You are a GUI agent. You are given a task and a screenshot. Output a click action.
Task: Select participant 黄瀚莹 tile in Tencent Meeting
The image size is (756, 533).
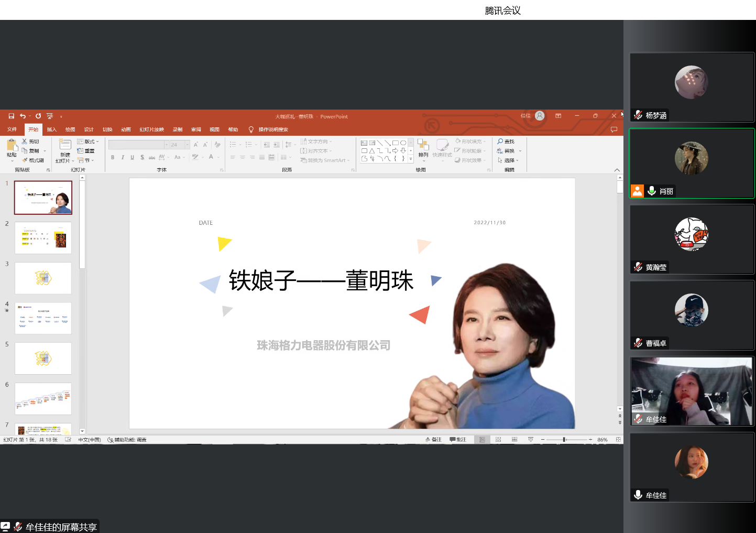692,239
